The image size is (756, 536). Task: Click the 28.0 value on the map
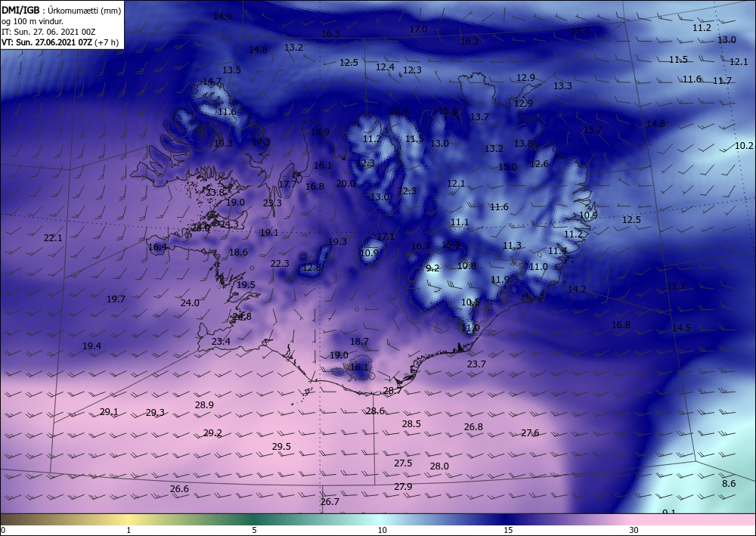(x=439, y=466)
